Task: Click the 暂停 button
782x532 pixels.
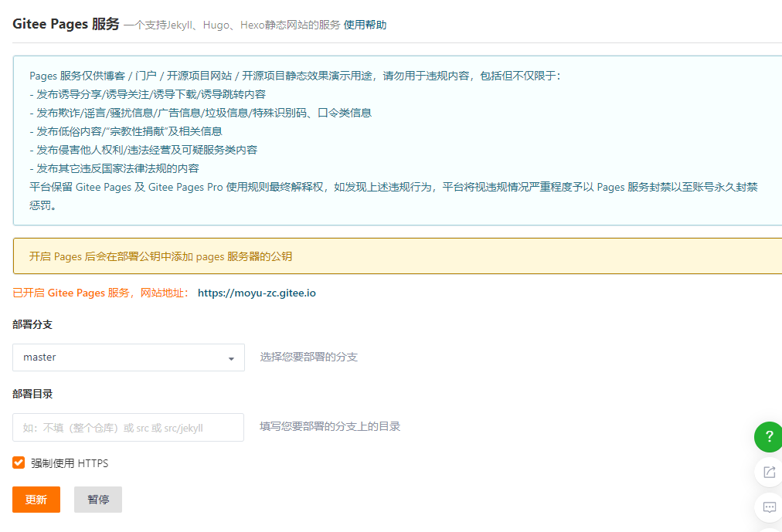Action: (98, 499)
